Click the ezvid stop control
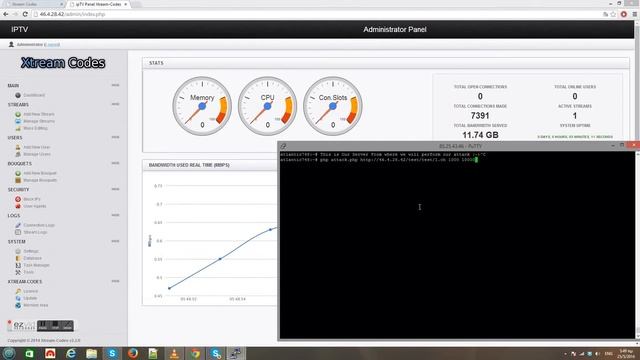Image resolution: width=640 pixels, height=360 pixels. 55,325
